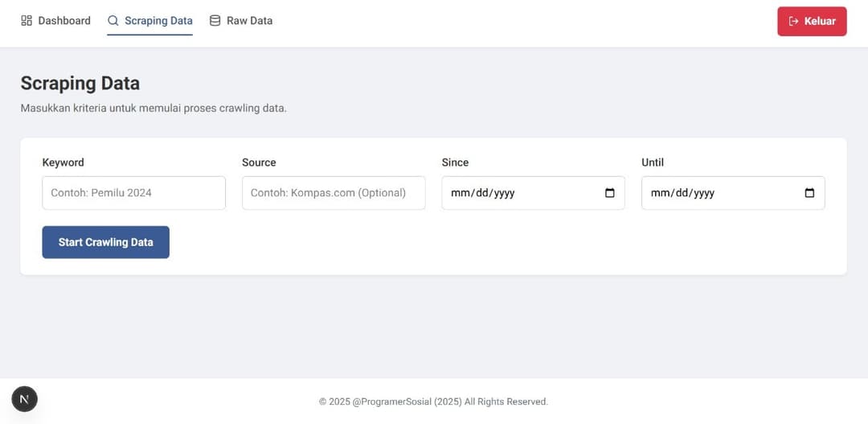Open the calendar picker icon in Until field
The width and height of the screenshot is (868, 424).
(x=809, y=193)
